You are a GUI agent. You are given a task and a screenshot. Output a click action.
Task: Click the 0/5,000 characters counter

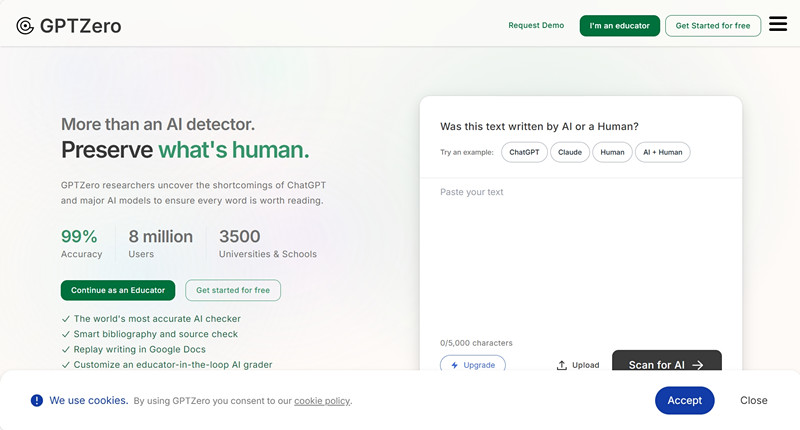tap(476, 343)
